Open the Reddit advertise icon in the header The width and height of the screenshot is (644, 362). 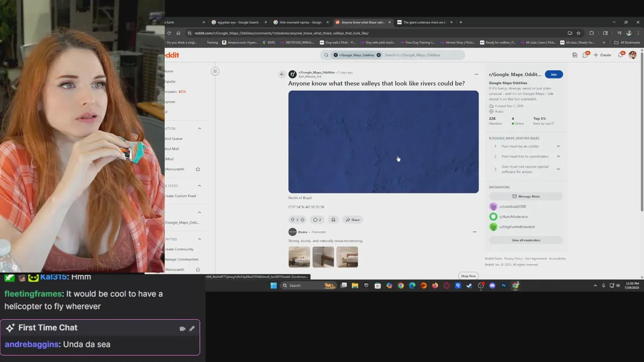coord(575,55)
